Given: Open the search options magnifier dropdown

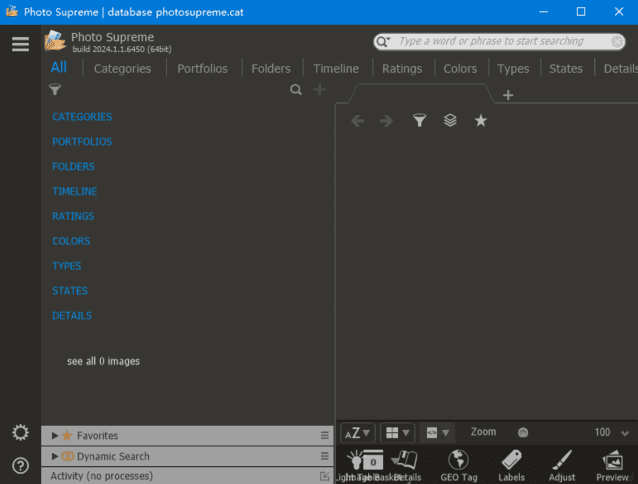Looking at the screenshot, I should [x=383, y=41].
